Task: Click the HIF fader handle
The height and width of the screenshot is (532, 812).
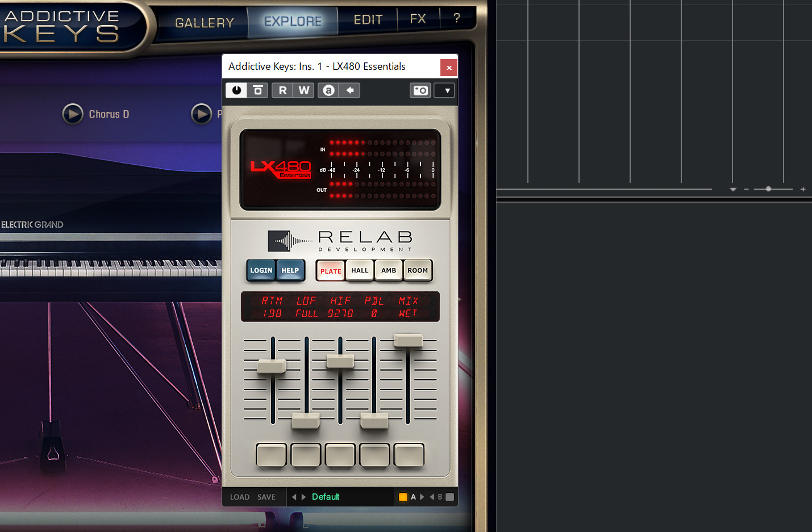Action: [340, 361]
